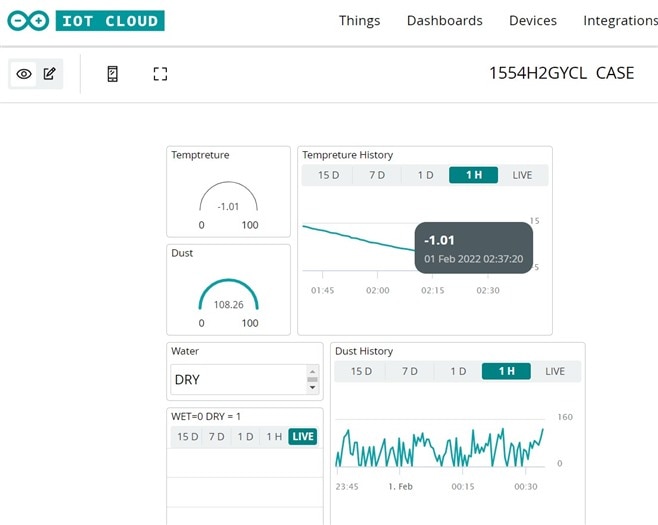Click the 1. Feb axis label in Dust History
The height and width of the screenshot is (525, 658).
[400, 487]
